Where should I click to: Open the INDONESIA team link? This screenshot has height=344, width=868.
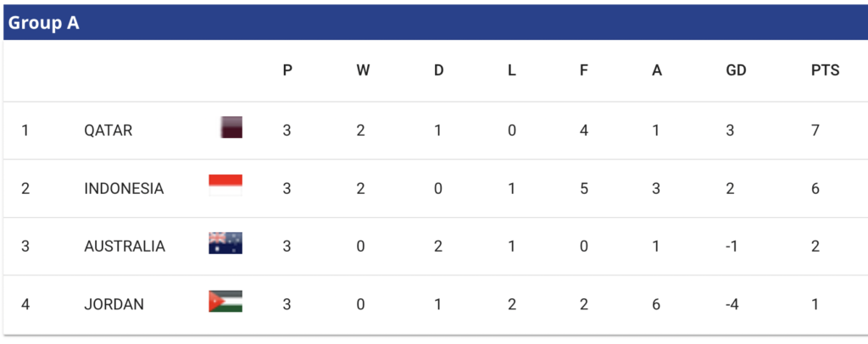click(124, 189)
